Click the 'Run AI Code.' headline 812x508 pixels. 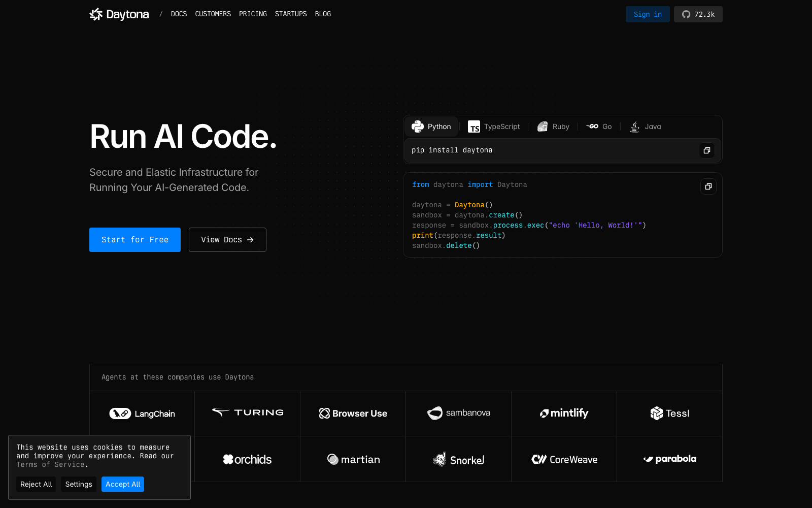tap(183, 137)
